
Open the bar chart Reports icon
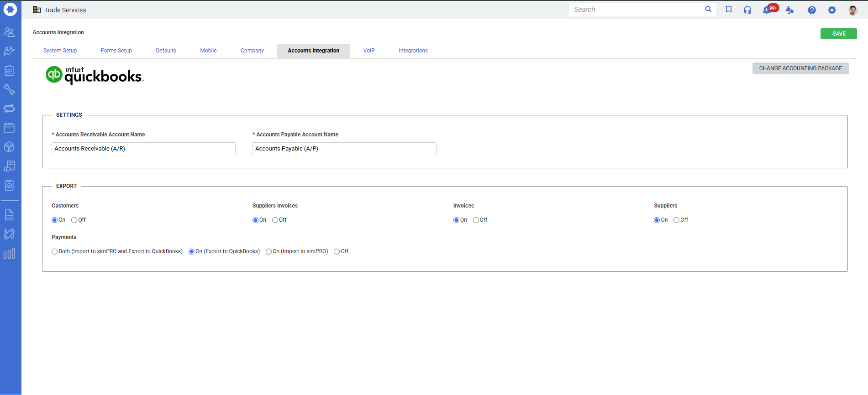pos(9,254)
